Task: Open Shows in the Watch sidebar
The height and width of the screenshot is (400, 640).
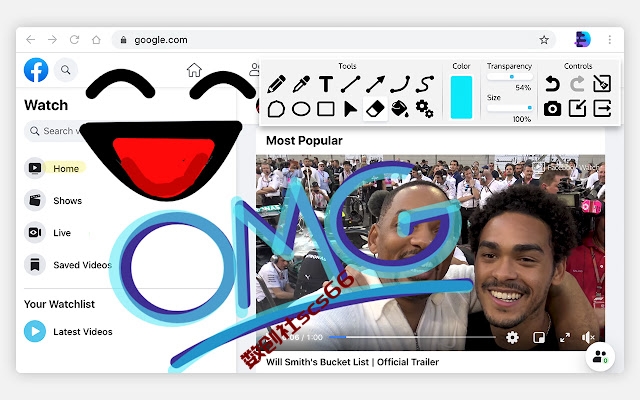Action: pyautogui.click(x=53, y=200)
